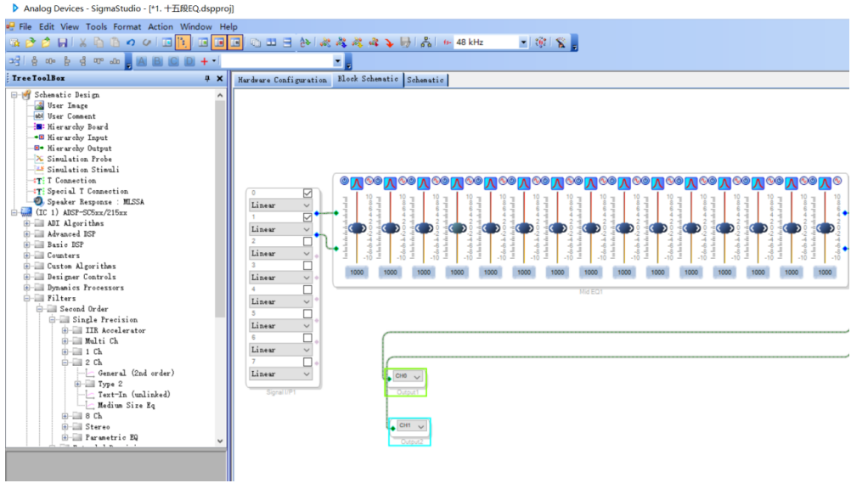Image resolution: width=868 pixels, height=500 pixels.
Task: Open the Linear dropdown for input channel 7
Action: point(280,374)
